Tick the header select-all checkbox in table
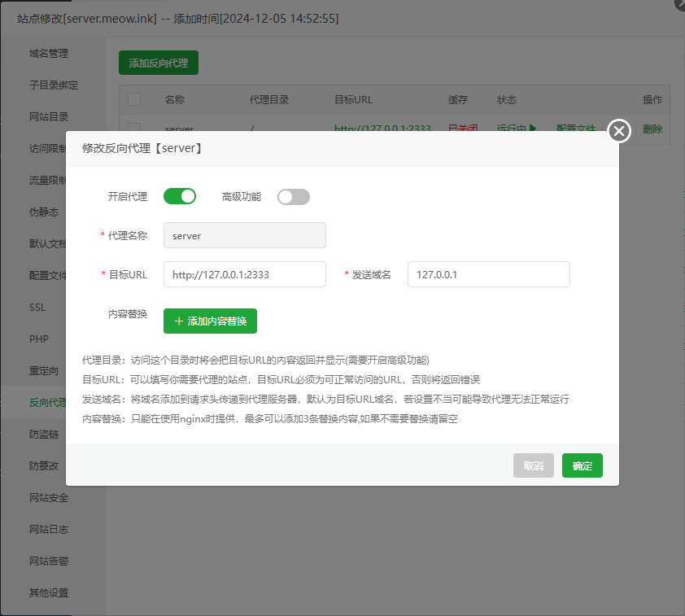The image size is (685, 616). (x=134, y=99)
